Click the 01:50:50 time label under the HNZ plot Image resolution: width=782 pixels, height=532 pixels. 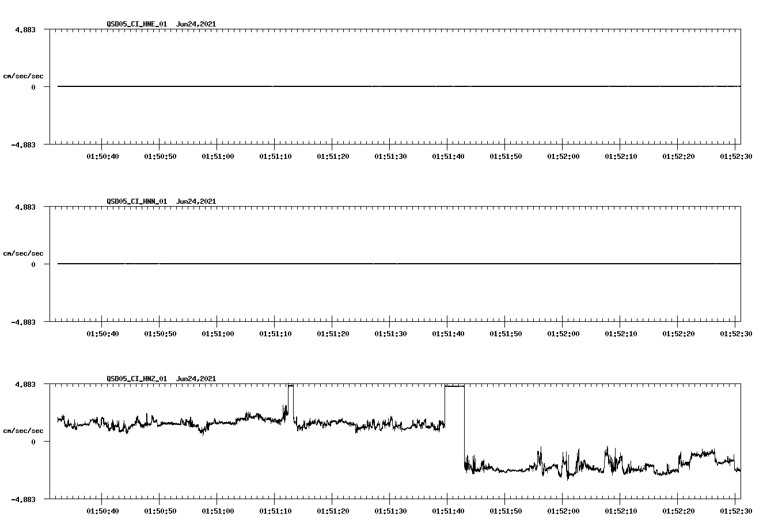click(x=160, y=511)
